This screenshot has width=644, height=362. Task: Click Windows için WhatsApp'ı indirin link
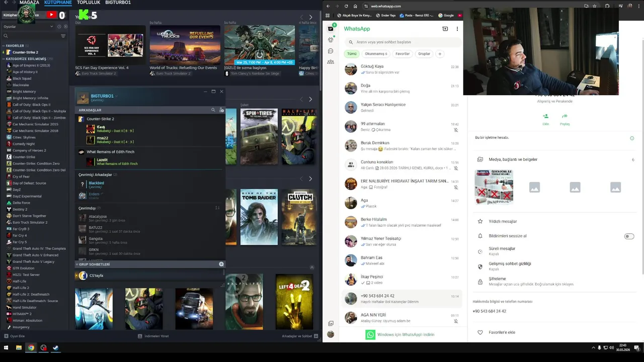tap(406, 334)
